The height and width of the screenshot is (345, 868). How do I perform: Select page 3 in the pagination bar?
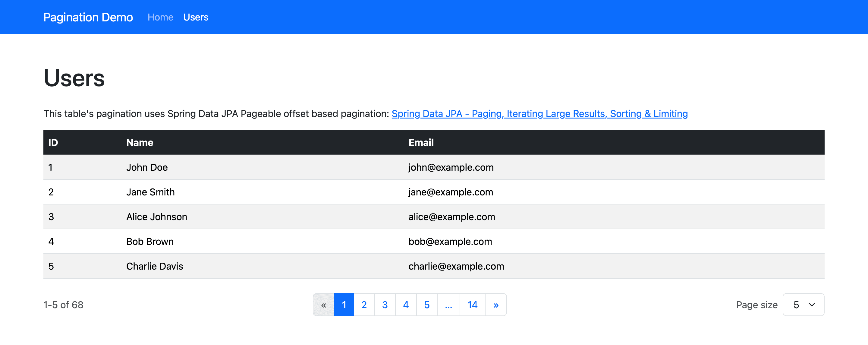point(385,305)
